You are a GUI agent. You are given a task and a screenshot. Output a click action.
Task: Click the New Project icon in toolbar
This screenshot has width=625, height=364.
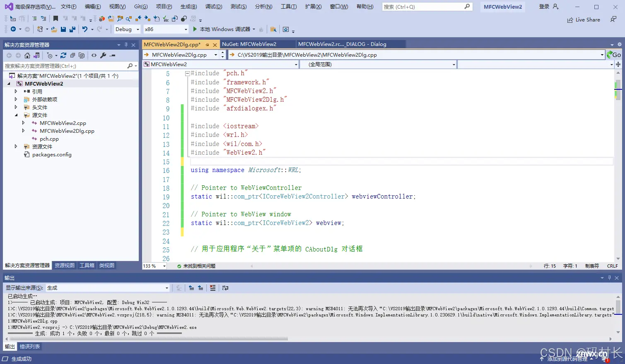coord(40,29)
